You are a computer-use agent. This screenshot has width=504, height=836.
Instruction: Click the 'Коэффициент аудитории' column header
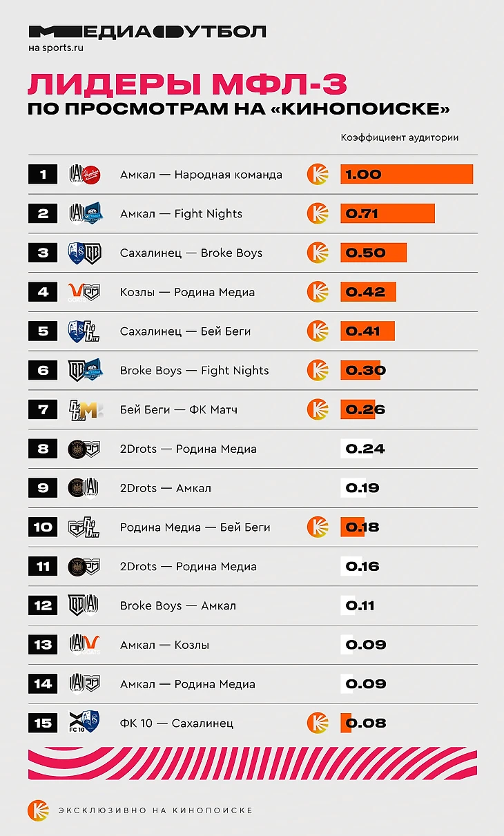tap(399, 137)
